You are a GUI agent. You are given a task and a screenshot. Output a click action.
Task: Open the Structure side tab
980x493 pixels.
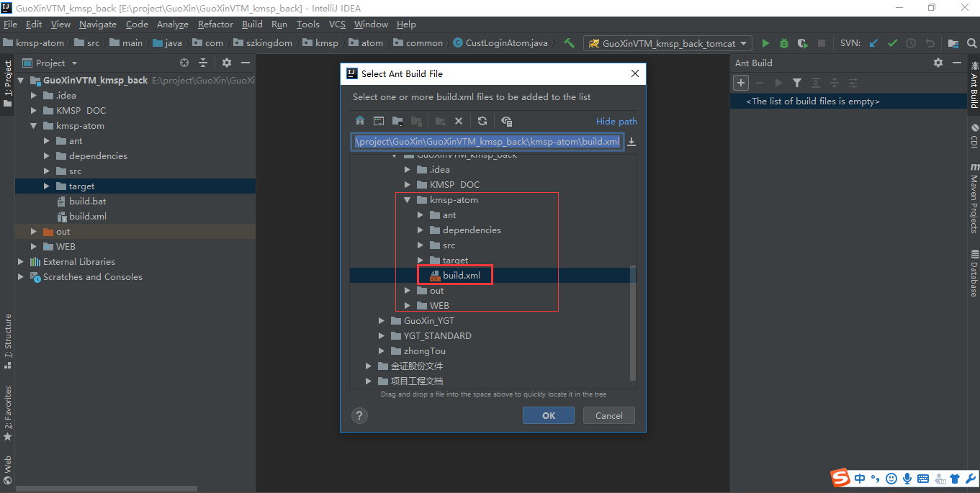point(8,341)
